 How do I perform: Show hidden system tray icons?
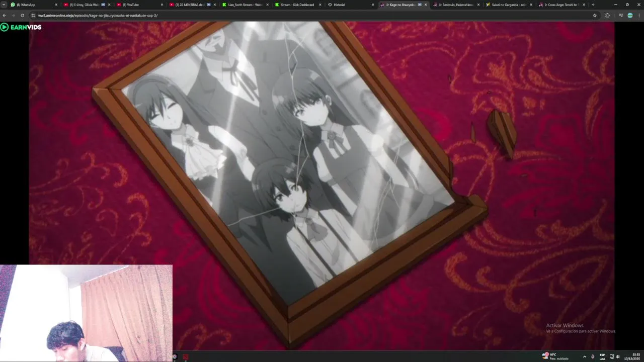tap(584, 356)
